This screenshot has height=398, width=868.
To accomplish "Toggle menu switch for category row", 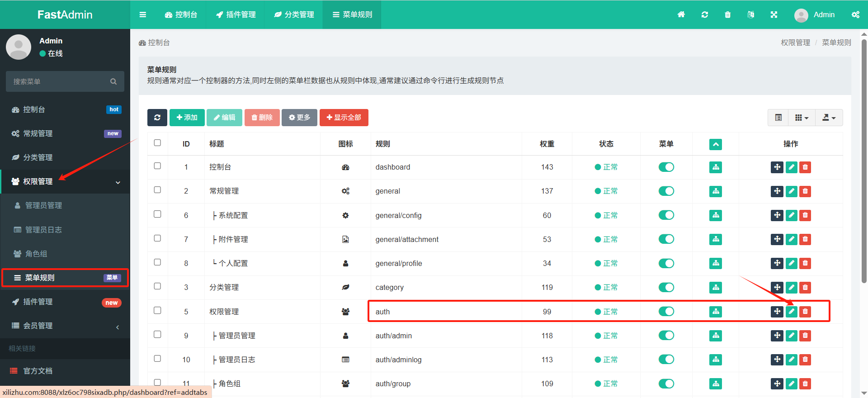I will pos(666,287).
